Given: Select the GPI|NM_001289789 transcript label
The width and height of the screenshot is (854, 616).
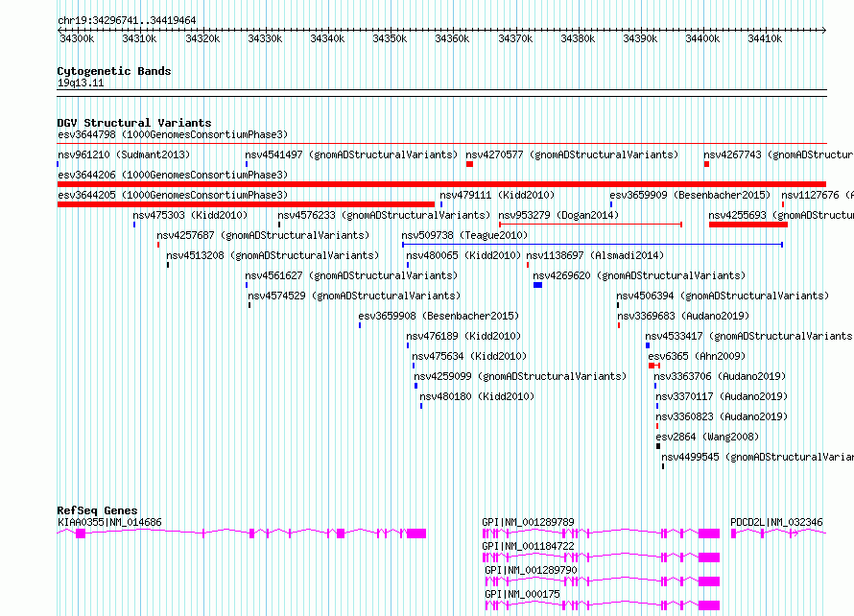Looking at the screenshot, I should click(x=529, y=522).
